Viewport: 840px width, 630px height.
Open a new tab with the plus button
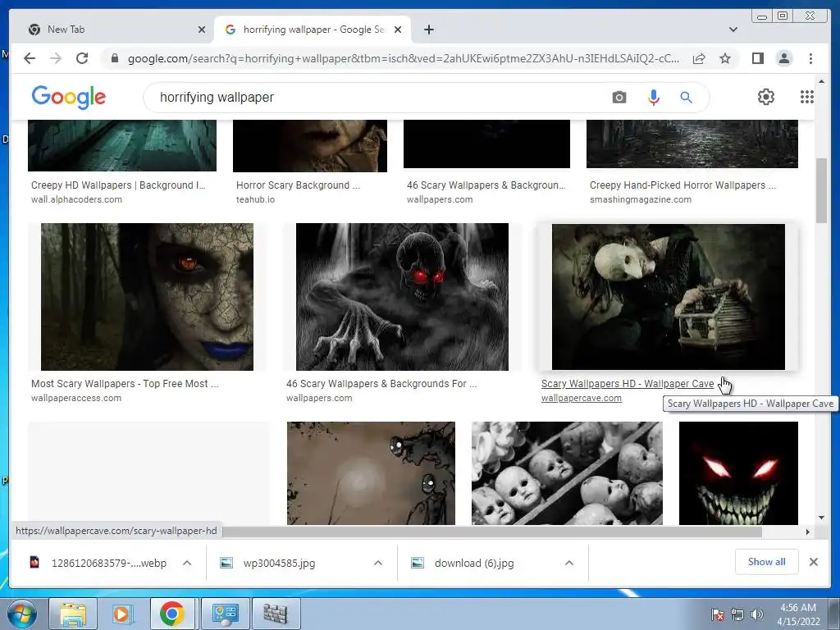428,30
